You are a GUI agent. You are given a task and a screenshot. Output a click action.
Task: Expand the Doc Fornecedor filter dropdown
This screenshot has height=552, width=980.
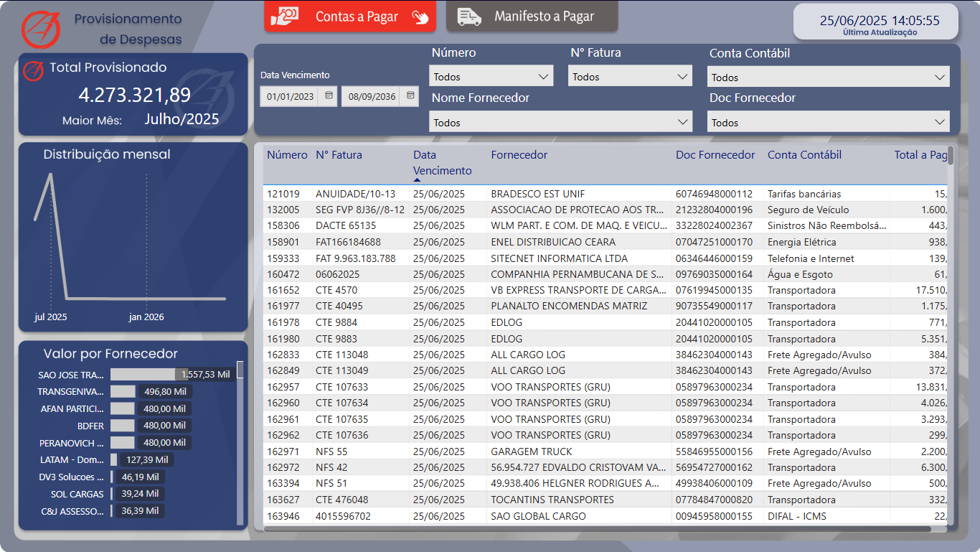point(829,122)
